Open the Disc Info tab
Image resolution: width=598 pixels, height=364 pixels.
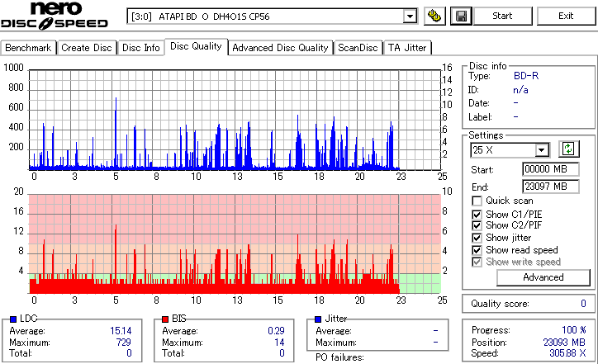pos(140,48)
